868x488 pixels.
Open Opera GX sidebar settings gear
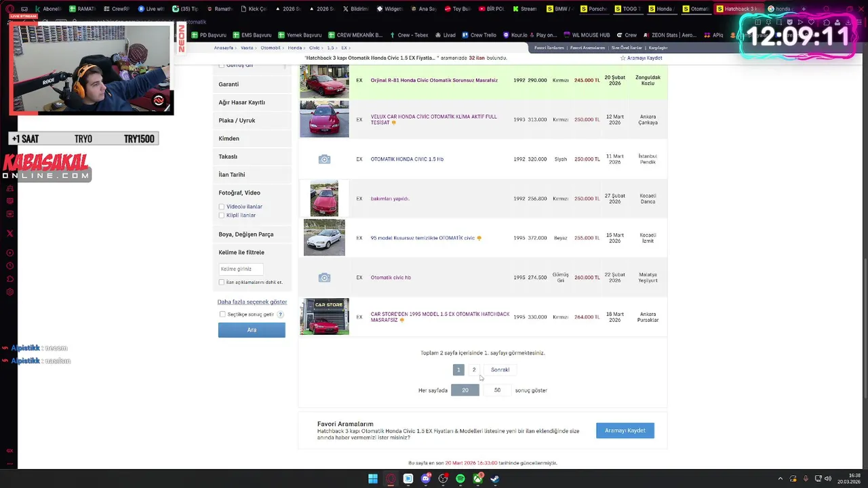point(9,292)
